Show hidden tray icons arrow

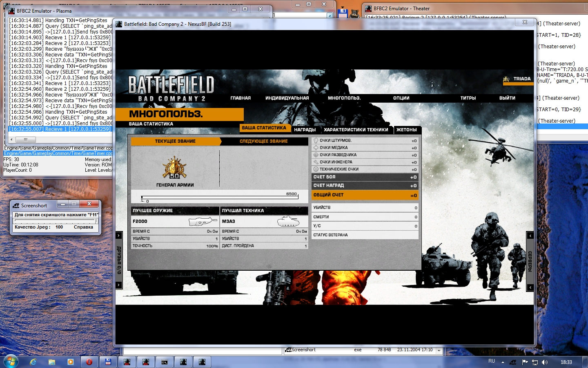click(503, 362)
